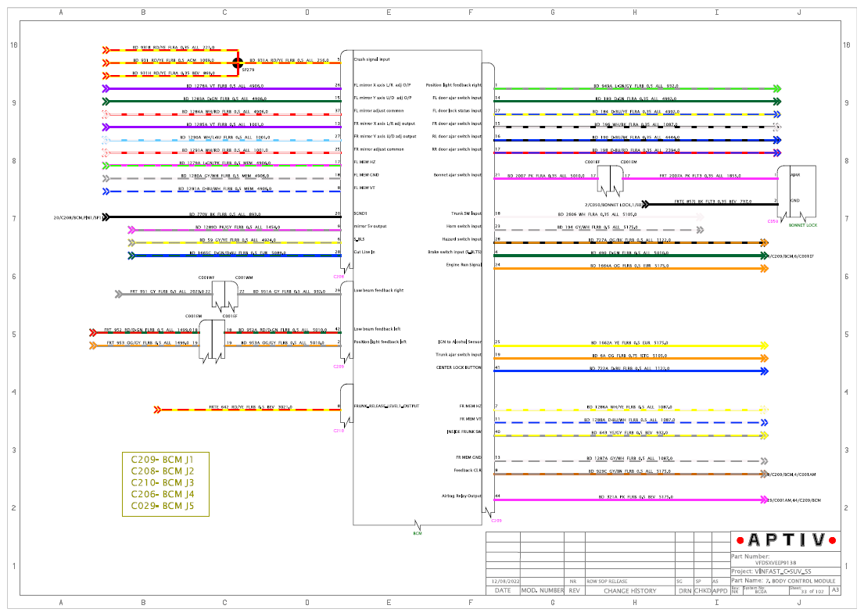Click the light green arrow on wire BD 949A

tap(777, 88)
